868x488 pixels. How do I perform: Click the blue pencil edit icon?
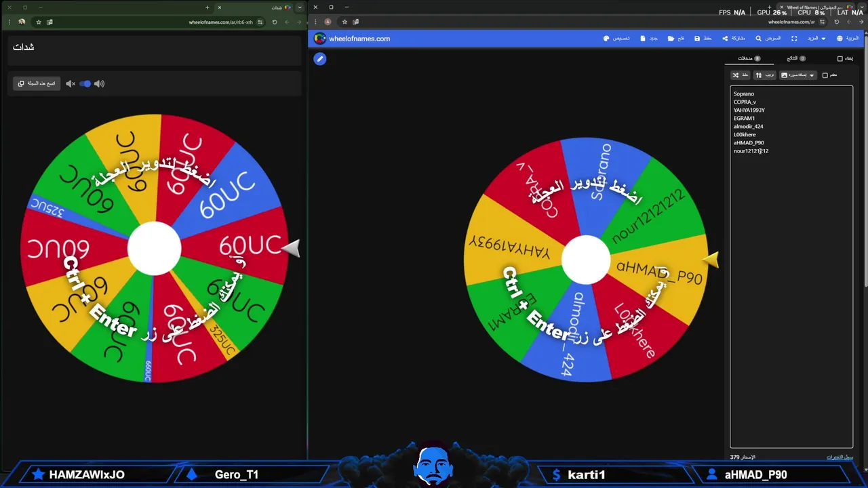coord(320,59)
